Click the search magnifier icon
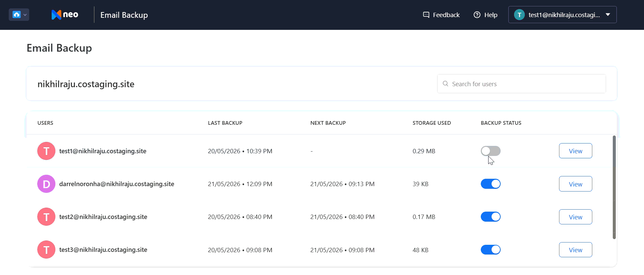 coord(446,84)
